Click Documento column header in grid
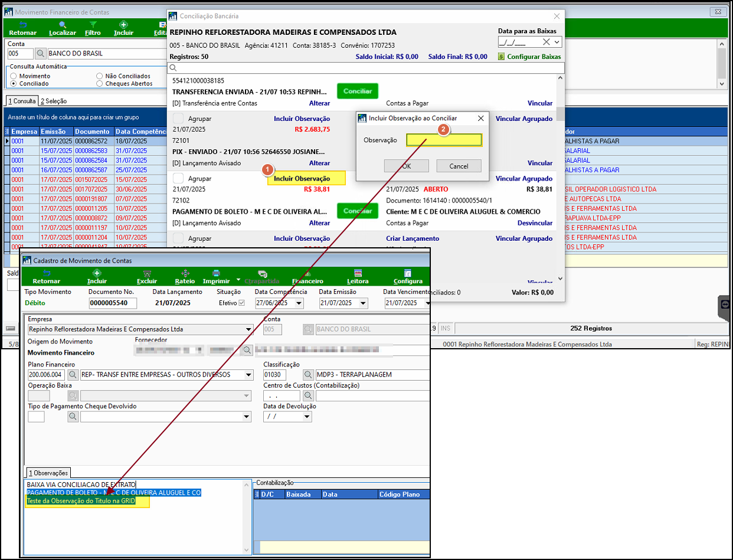The image size is (733, 560). coord(94,132)
